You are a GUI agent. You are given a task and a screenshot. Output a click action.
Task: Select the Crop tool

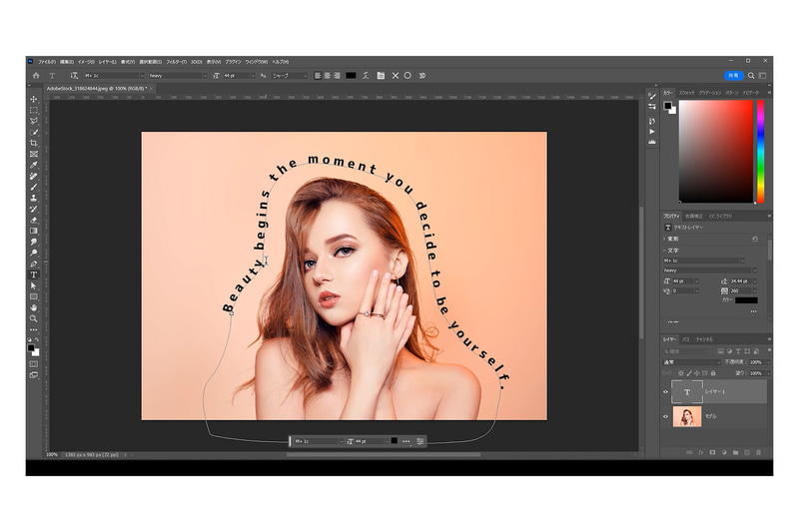34,143
